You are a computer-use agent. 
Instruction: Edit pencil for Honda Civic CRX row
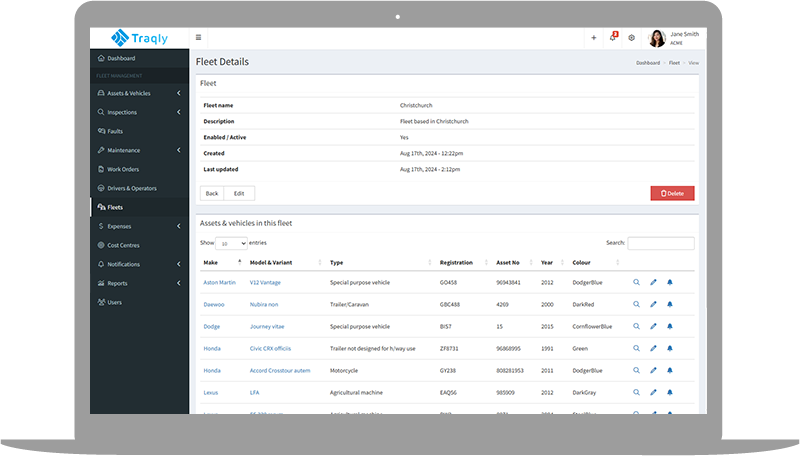653,348
